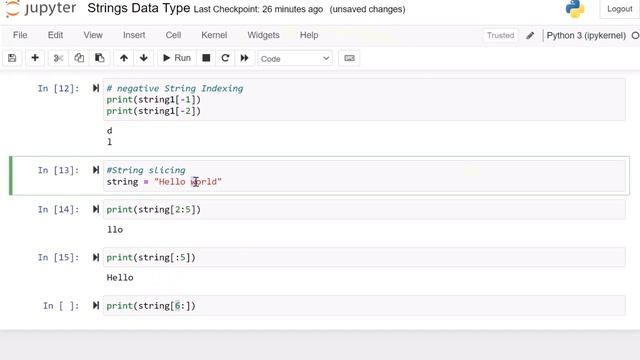640x360 pixels.
Task: Click the empty In [ ]: prompt label
Action: point(61,306)
